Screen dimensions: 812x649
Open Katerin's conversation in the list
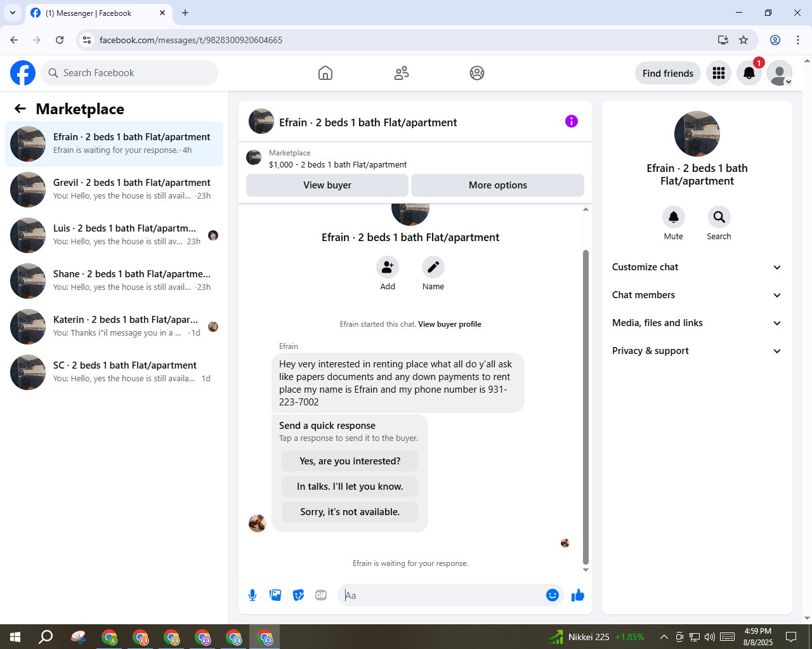coord(114,327)
